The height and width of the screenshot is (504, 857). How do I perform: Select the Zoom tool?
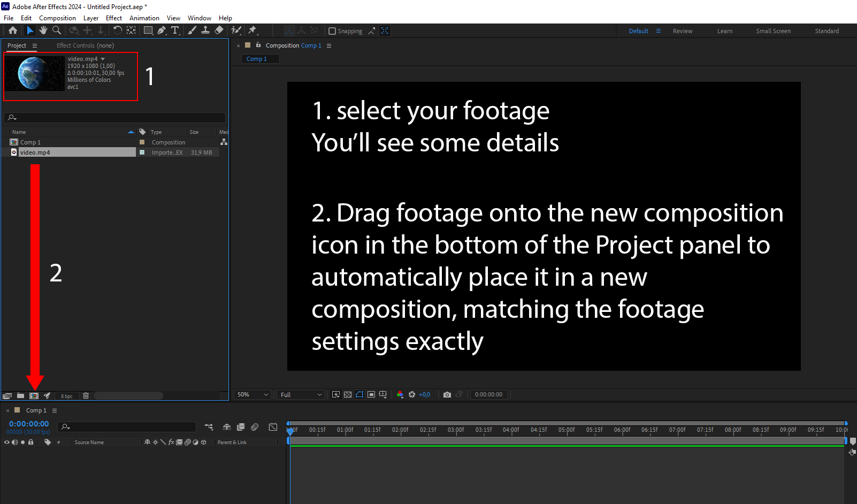[57, 30]
